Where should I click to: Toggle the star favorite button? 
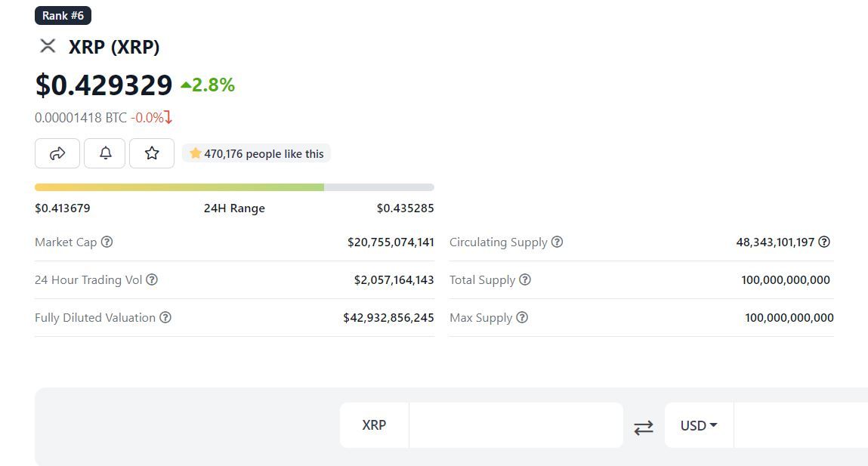point(152,153)
